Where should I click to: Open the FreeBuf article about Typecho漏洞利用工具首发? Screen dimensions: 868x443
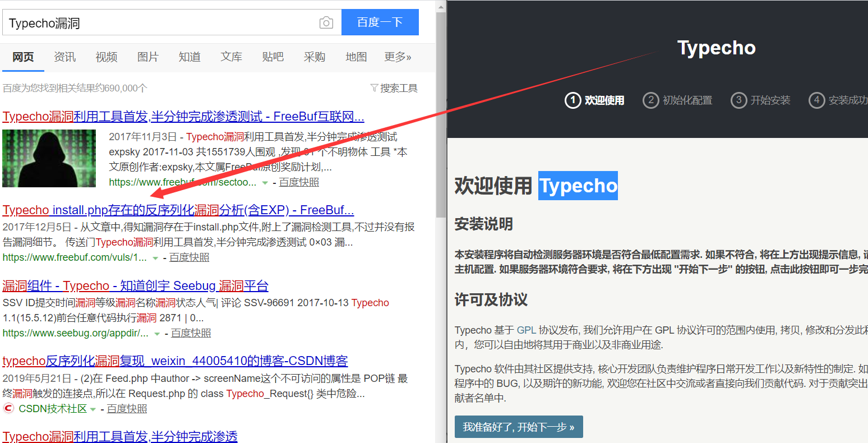click(182, 116)
